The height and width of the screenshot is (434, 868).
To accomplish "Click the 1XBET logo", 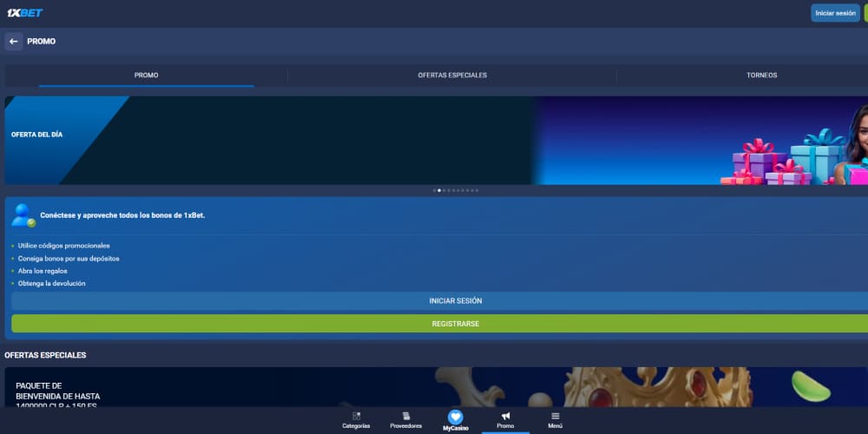I will click(x=24, y=13).
